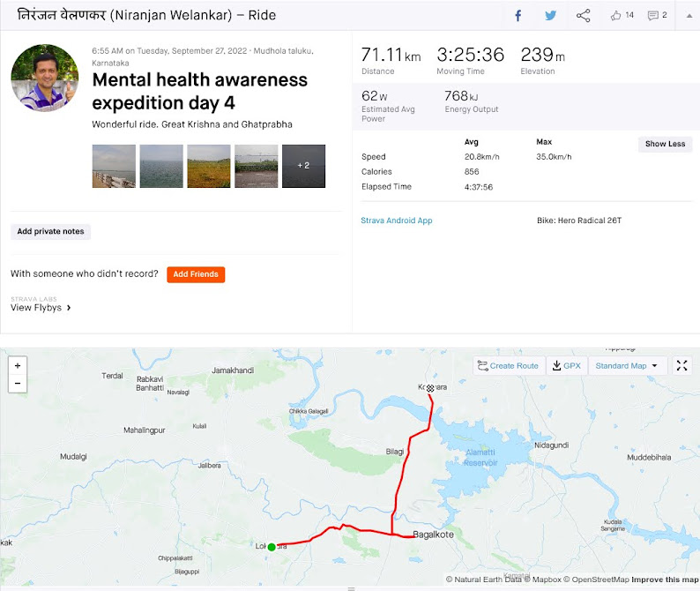Collapse the activity header arrow

pyautogui.click(x=689, y=15)
